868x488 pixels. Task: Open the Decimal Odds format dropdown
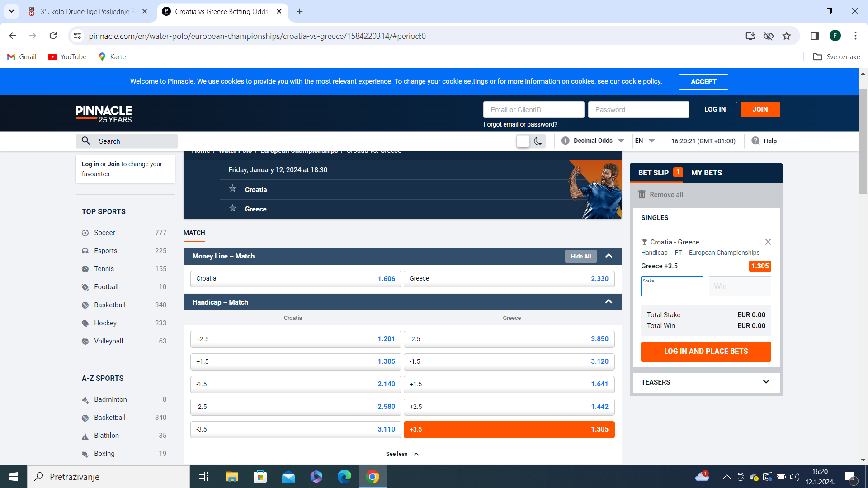click(x=593, y=141)
